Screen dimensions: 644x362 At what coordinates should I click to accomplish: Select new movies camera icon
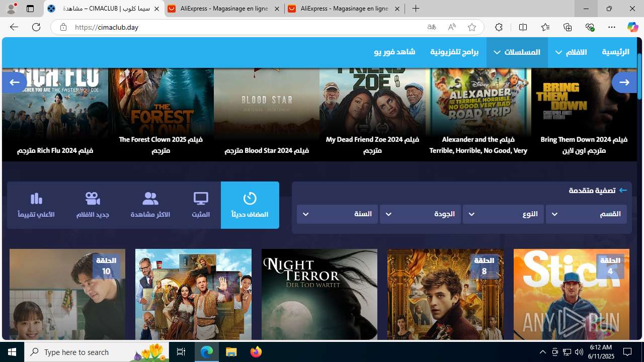[x=93, y=205]
